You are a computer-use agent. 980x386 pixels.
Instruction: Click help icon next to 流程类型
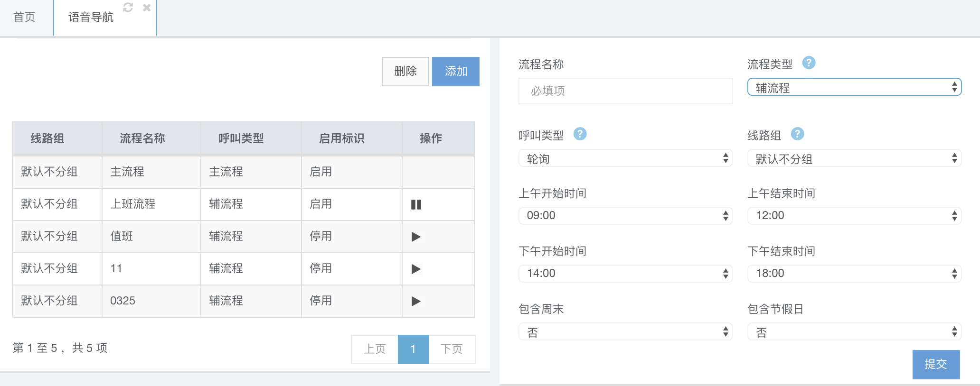809,63
